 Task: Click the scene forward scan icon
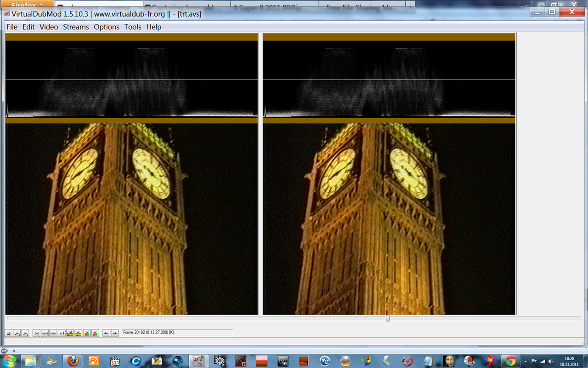point(95,333)
